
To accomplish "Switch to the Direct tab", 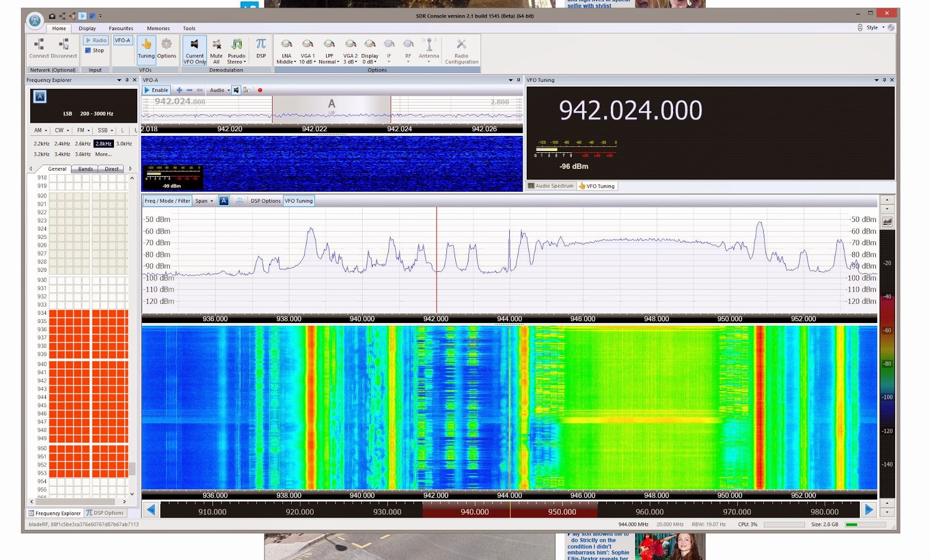I will pyautogui.click(x=112, y=169).
